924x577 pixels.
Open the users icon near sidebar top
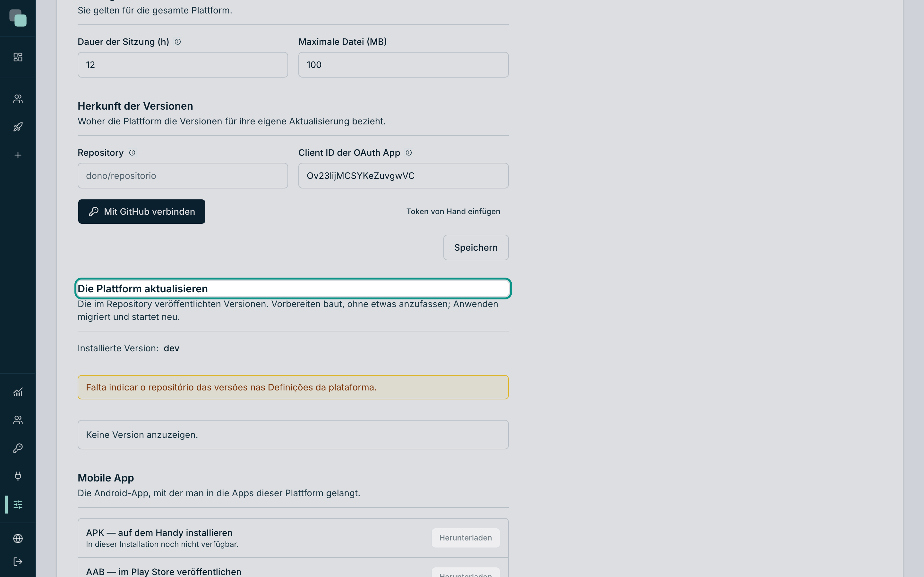coord(18,99)
